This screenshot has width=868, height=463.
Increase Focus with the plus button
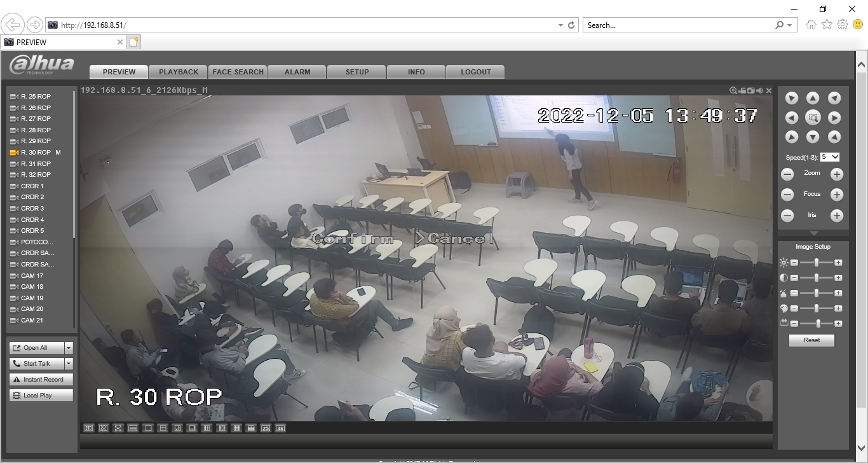(x=837, y=195)
